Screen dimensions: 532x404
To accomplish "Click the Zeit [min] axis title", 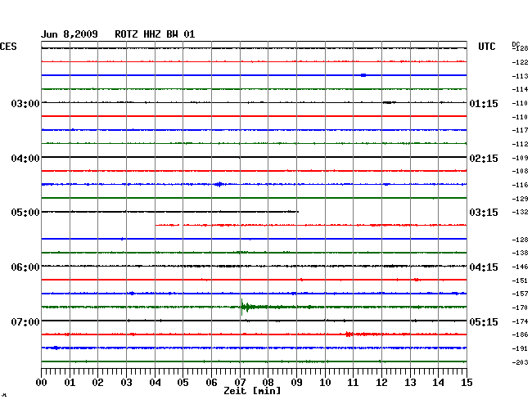I will point(252,391).
